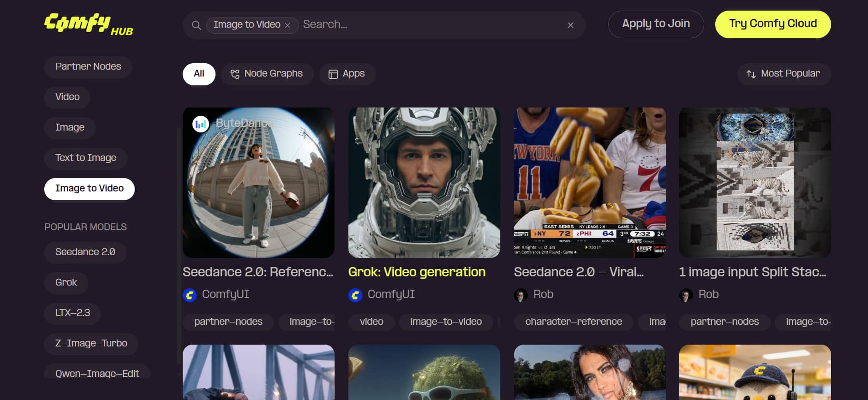This screenshot has height=400, width=868.
Task: Open the Most Popular sort dropdown
Action: (x=783, y=74)
